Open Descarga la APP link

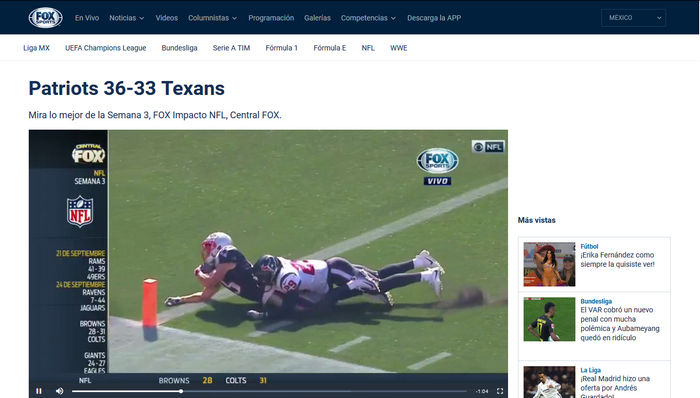434,18
